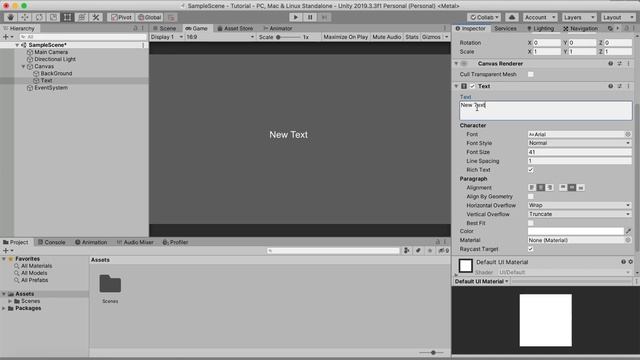This screenshot has width=640, height=360.
Task: Toggle Pivot handle position
Action: tap(121, 17)
